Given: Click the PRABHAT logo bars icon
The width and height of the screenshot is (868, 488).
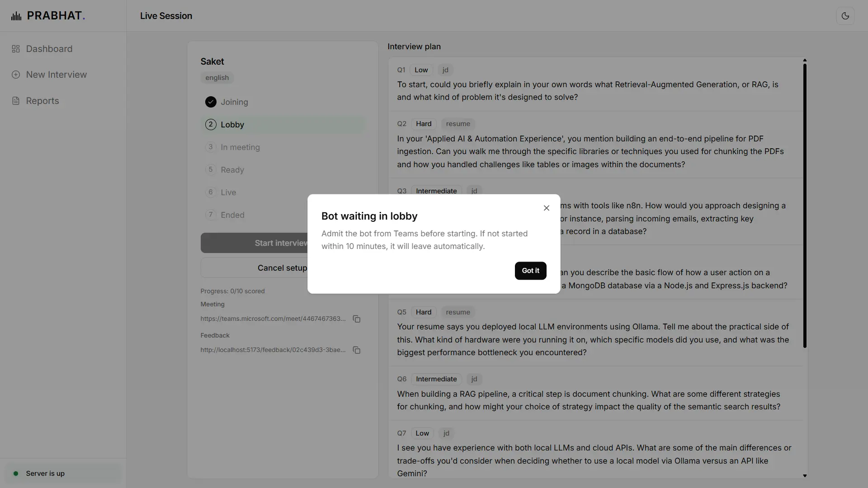Looking at the screenshot, I should (16, 16).
